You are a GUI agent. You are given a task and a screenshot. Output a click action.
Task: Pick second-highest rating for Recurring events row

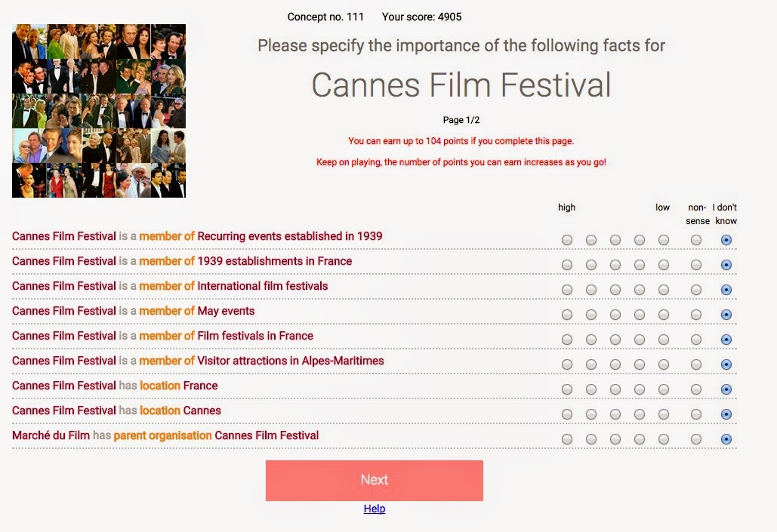coord(591,240)
